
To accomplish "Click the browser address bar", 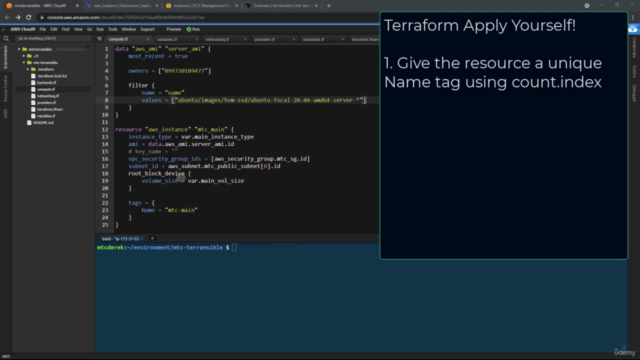I will pyautogui.click(x=208, y=18).
